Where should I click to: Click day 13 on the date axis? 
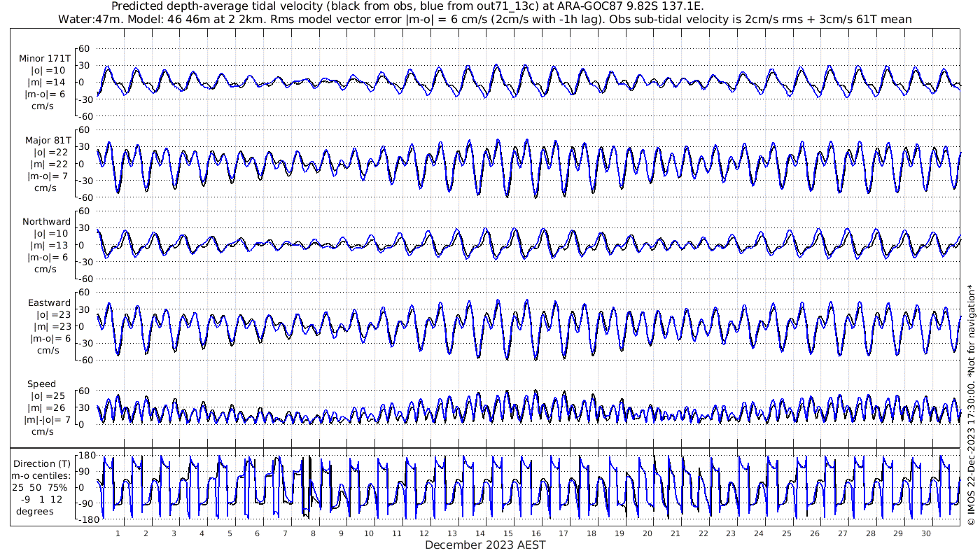pos(452,534)
